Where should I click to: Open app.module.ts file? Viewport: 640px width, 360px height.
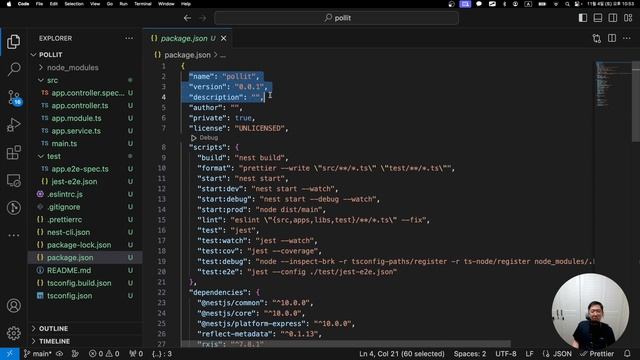[76, 118]
